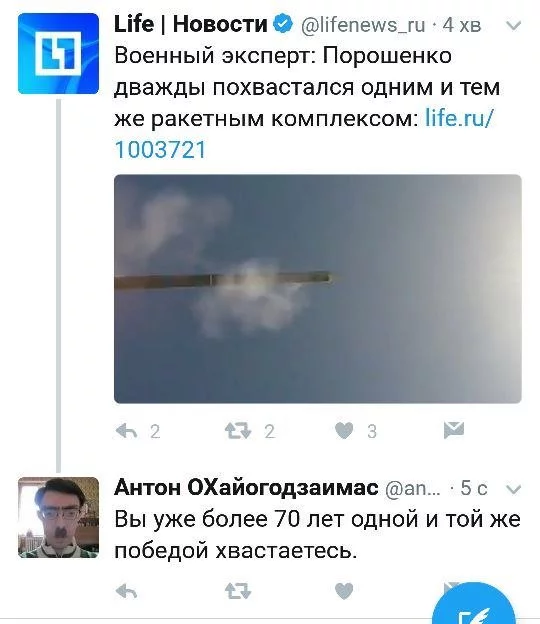Like the Life Новости tweet
This screenshot has height=624, width=540.
pos(344,431)
